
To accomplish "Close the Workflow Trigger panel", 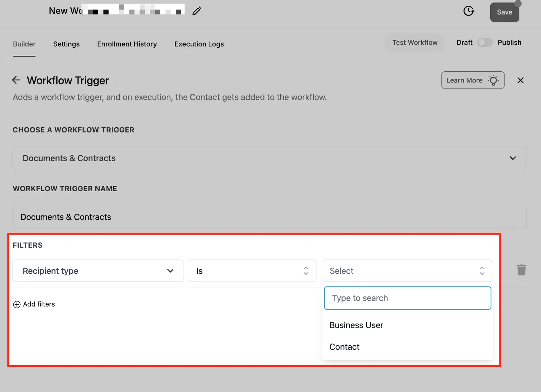I will pyautogui.click(x=520, y=80).
